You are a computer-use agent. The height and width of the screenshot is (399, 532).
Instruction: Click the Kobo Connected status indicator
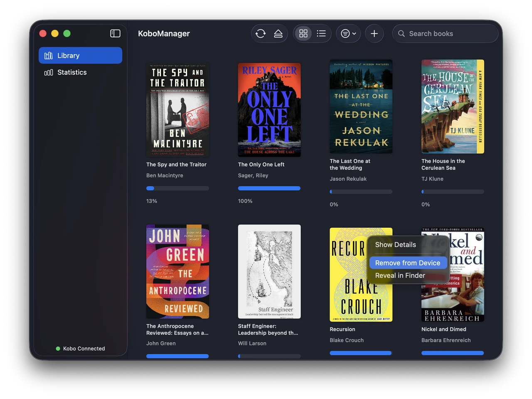point(80,349)
